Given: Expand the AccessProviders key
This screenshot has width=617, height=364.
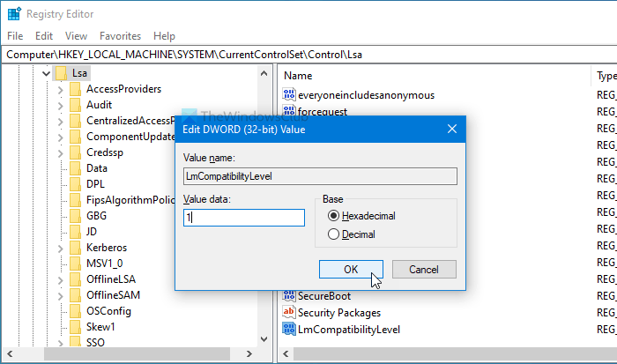Looking at the screenshot, I should [x=60, y=90].
